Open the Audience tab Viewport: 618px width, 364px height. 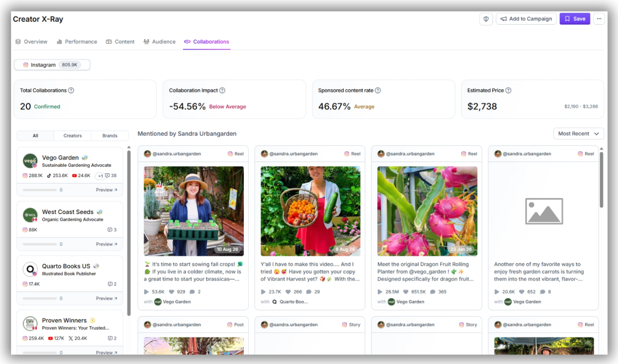[160, 42]
